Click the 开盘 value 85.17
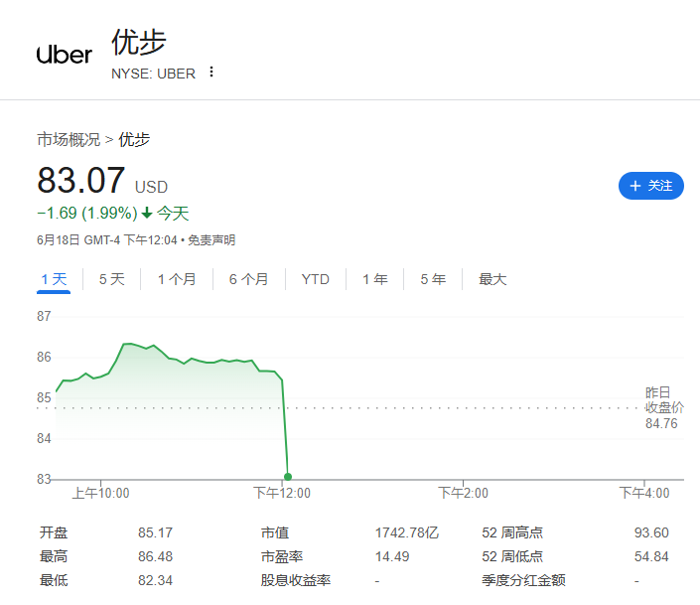This screenshot has width=700, height=605. [x=155, y=532]
